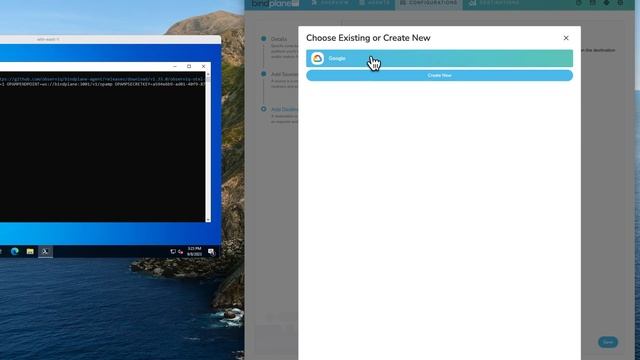Minimize the terminal window

[x=175, y=66]
